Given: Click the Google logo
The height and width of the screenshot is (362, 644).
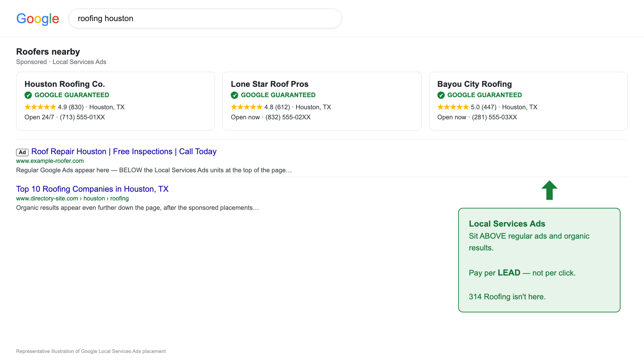Looking at the screenshot, I should (x=38, y=19).
